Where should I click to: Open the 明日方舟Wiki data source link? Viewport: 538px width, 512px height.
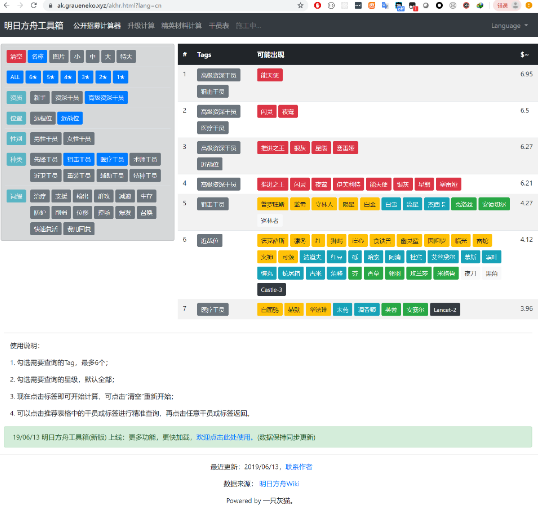tap(279, 484)
